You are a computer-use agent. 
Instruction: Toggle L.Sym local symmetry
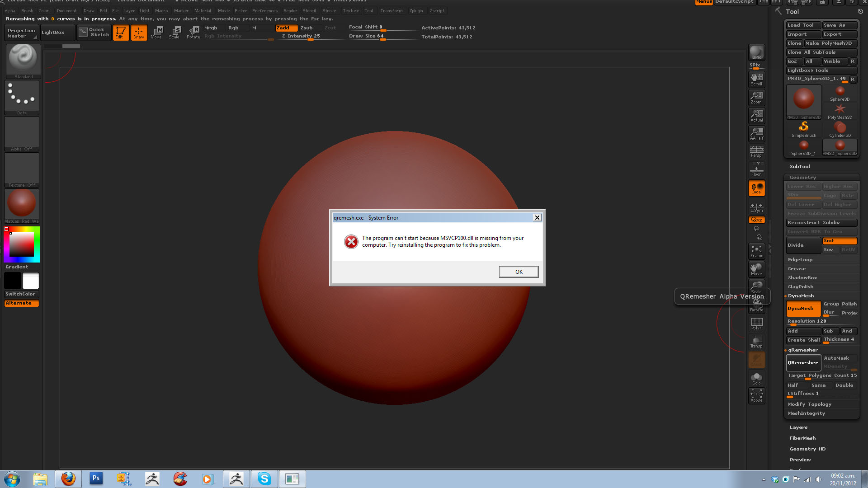(756, 207)
